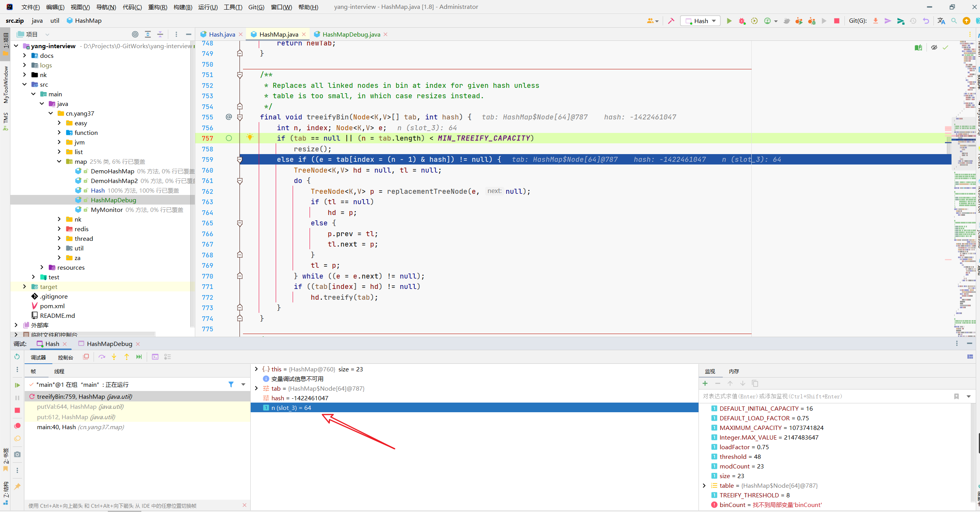Switch to 控制台 console tab
980x512 pixels.
[65, 357]
